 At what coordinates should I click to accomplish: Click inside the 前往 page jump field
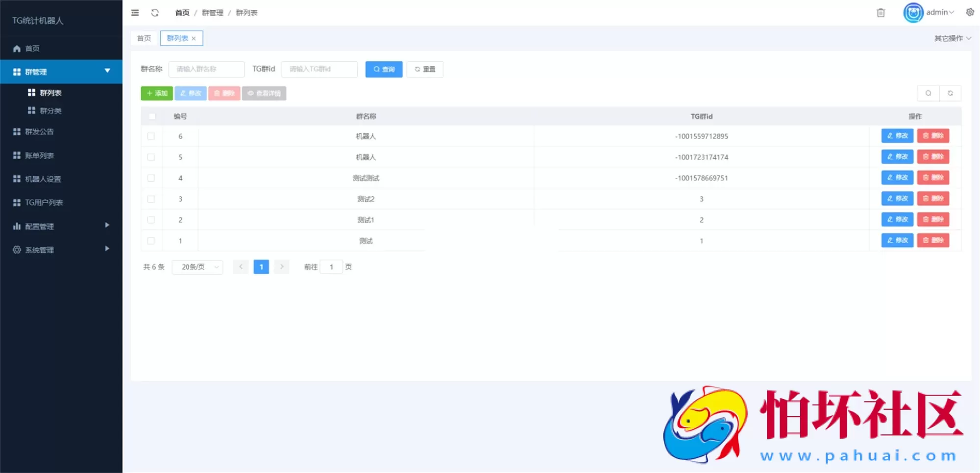pyautogui.click(x=332, y=267)
